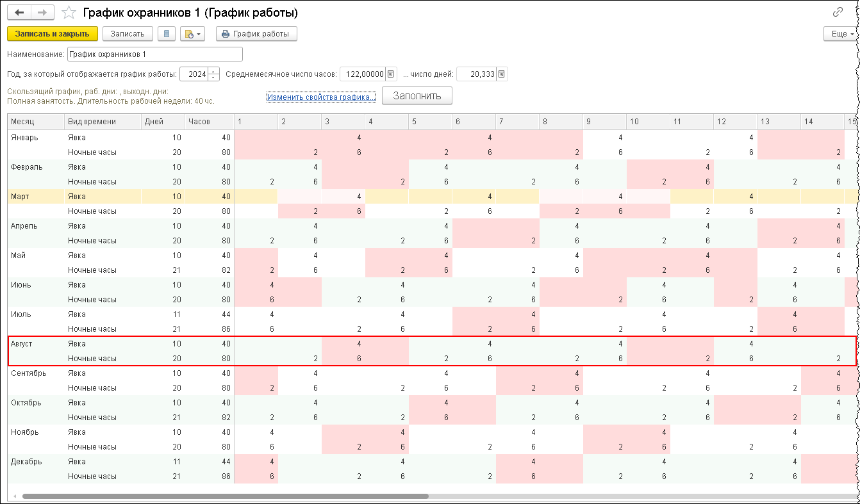Image resolution: width=860 pixels, height=504 pixels.
Task: Select the Июль month cell
Action: click(36, 314)
